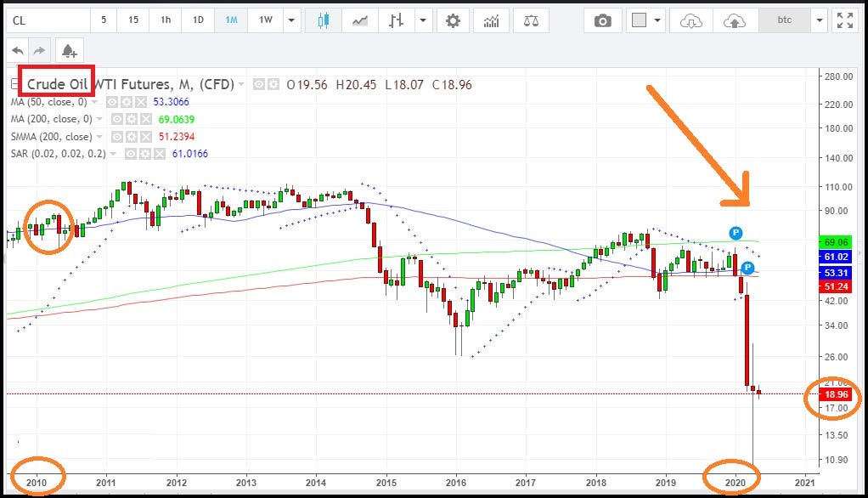Expand the chart style dropdown arrow

pos(423,20)
